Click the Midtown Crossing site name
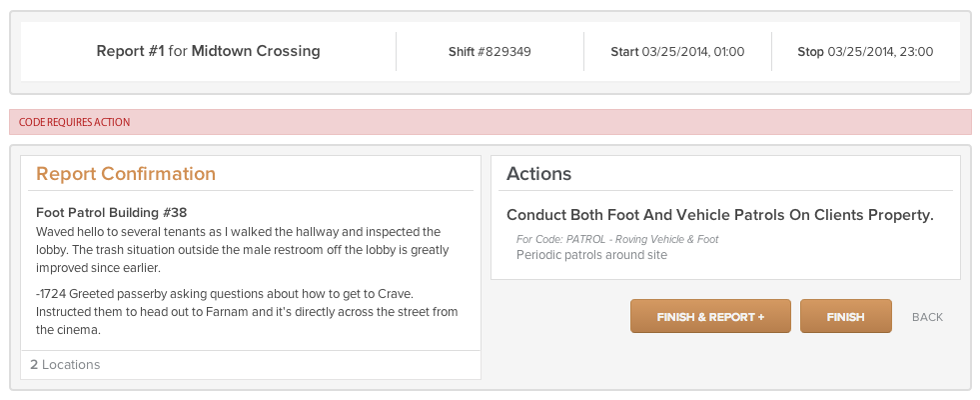The height and width of the screenshot is (400, 980). click(x=256, y=51)
